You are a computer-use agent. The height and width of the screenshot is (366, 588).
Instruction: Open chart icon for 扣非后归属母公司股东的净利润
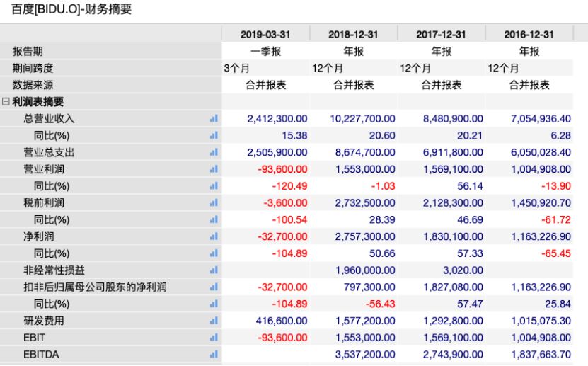214,287
